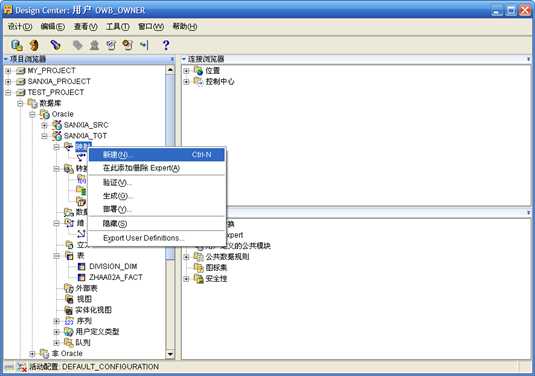Image resolution: width=535 pixels, height=376 pixels.
Task: Click the blue question mark help icon
Action: (x=166, y=45)
